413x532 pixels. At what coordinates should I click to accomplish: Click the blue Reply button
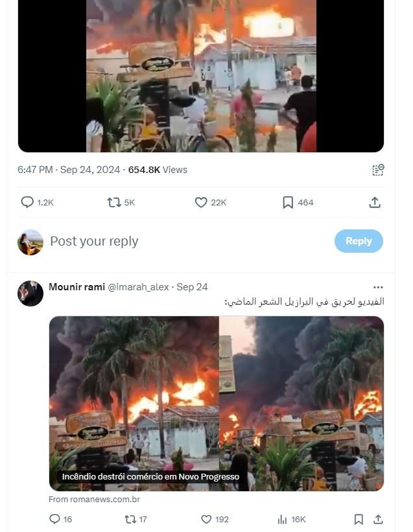(x=359, y=241)
